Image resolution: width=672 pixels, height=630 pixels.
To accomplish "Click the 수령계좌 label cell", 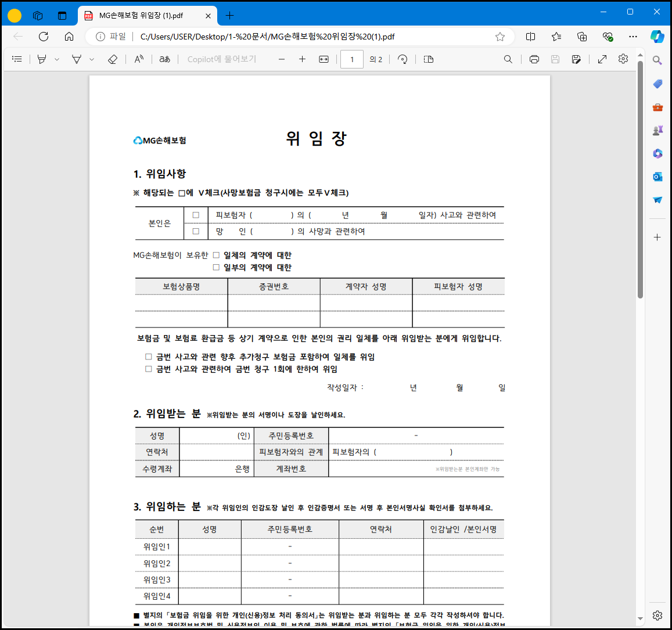I will (157, 469).
